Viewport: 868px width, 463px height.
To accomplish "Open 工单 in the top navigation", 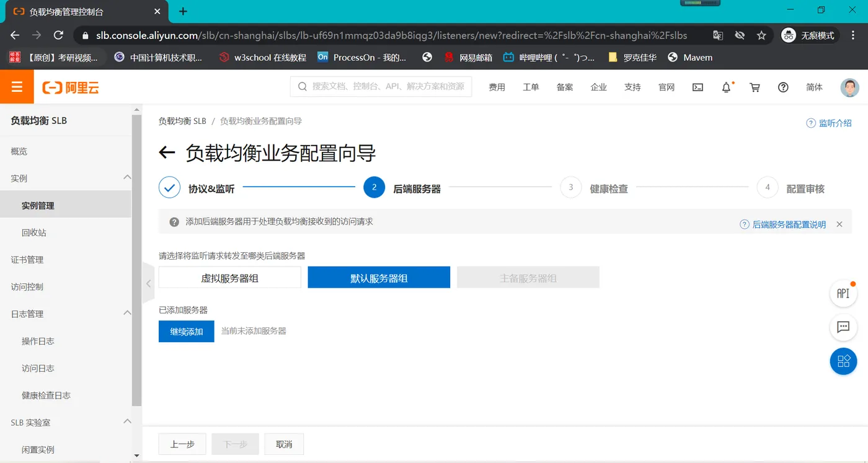I will click(531, 87).
